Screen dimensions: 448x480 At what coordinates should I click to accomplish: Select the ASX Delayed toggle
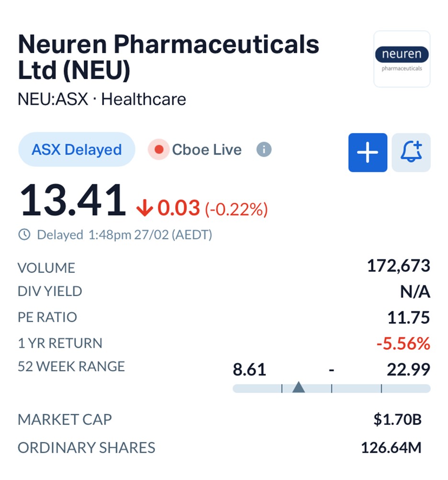coord(77,149)
